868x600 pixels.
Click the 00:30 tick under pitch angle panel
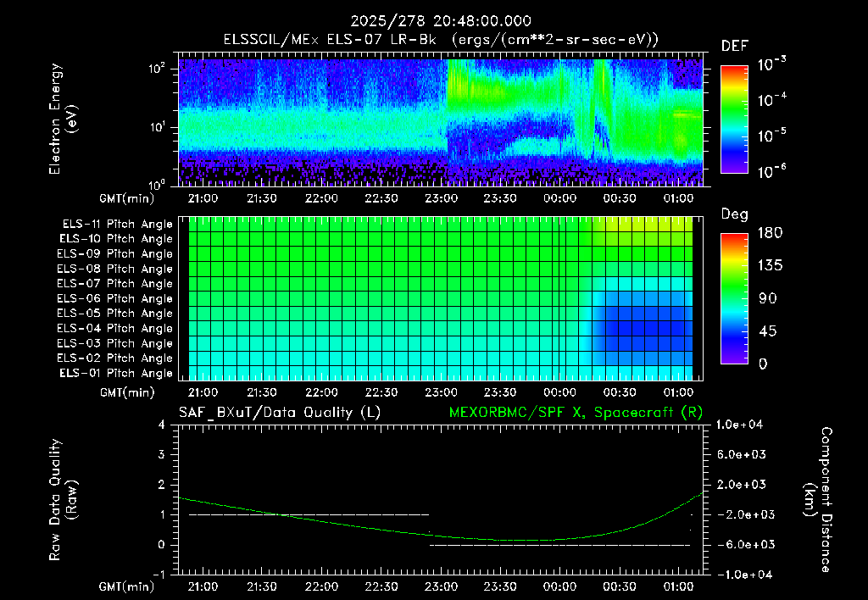tap(620, 392)
